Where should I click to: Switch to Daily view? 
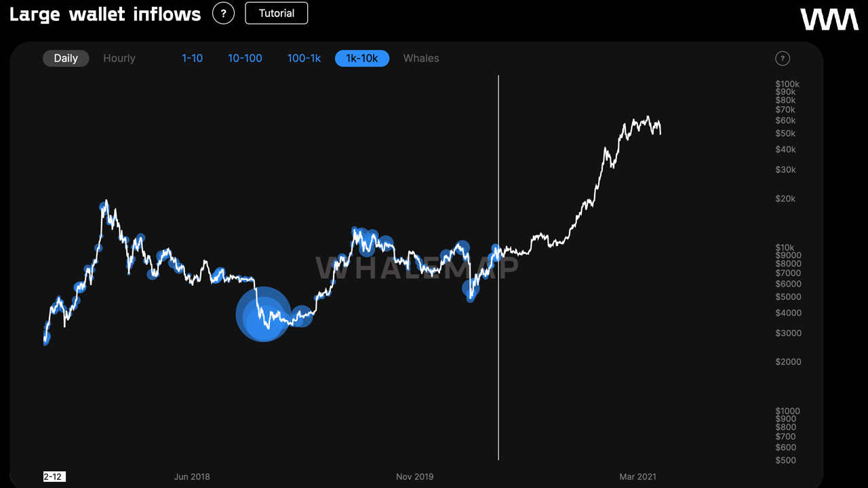[66, 58]
